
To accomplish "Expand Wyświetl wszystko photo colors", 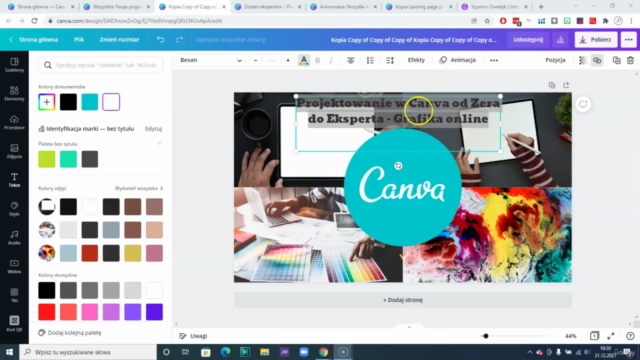I will 139,188.
